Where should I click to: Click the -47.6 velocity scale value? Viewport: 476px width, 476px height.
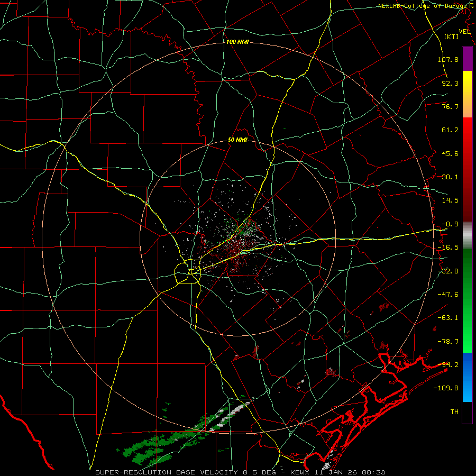pyautogui.click(x=448, y=295)
